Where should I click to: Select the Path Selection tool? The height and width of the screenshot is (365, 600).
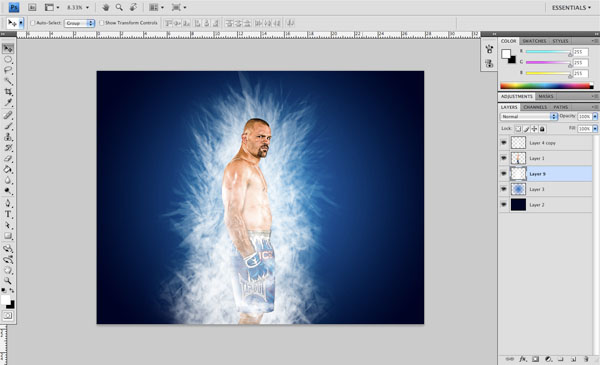8,225
